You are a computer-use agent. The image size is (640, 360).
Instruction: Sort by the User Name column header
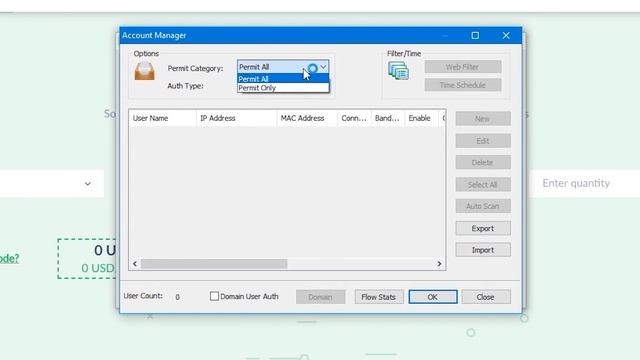point(162,118)
